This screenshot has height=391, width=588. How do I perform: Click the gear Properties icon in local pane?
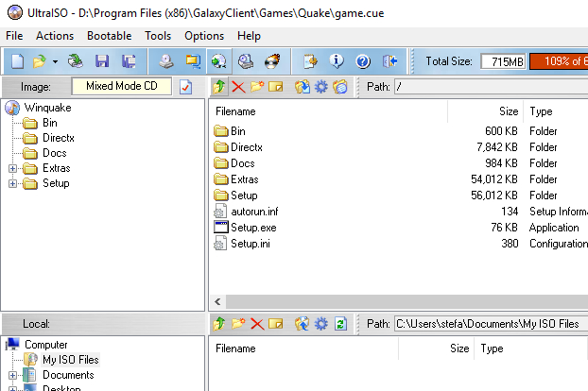click(321, 324)
